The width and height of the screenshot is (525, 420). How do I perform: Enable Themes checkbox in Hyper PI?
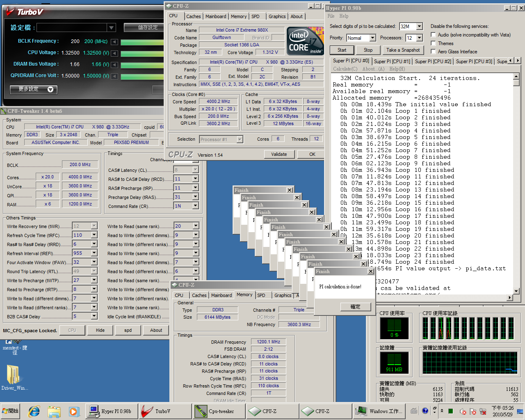[x=433, y=43]
